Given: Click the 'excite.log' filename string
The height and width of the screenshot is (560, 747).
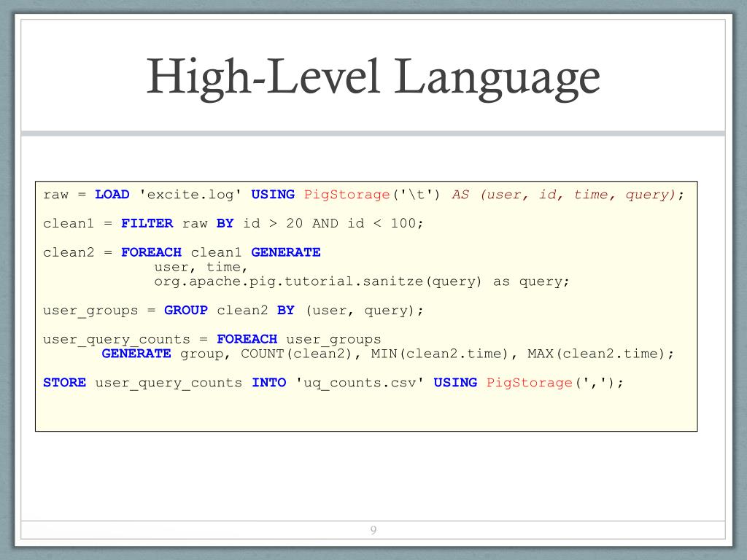Looking at the screenshot, I should 190,195.
